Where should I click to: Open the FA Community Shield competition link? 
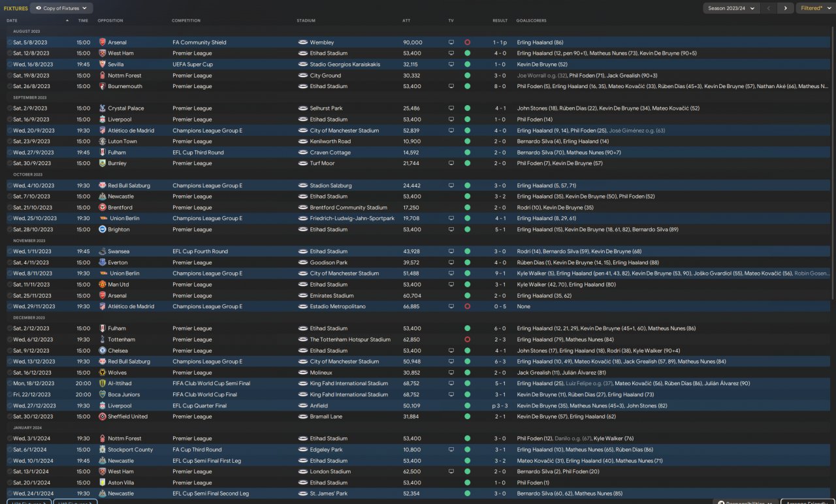click(x=199, y=42)
